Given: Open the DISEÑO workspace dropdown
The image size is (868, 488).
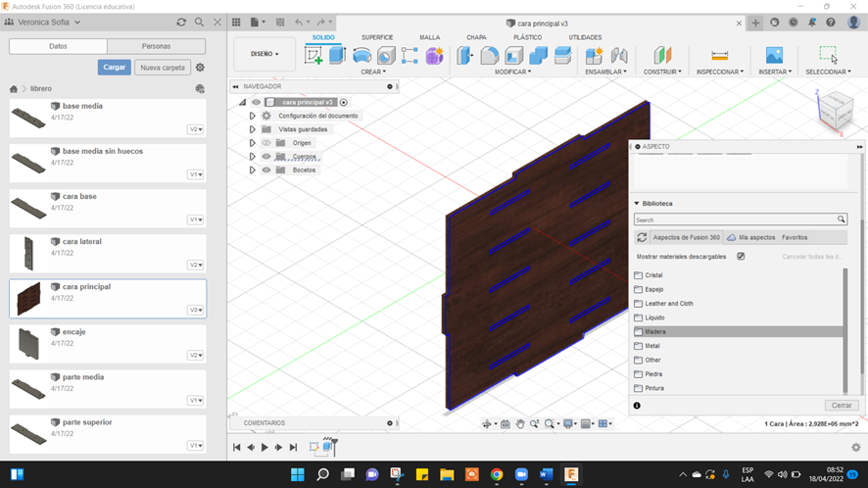Looking at the screenshot, I should [x=265, y=54].
